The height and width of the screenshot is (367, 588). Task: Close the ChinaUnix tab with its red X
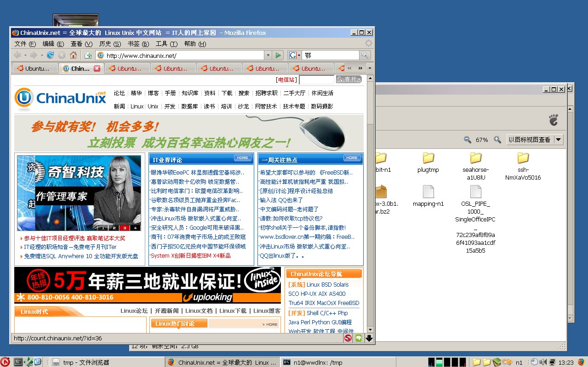pos(97,68)
